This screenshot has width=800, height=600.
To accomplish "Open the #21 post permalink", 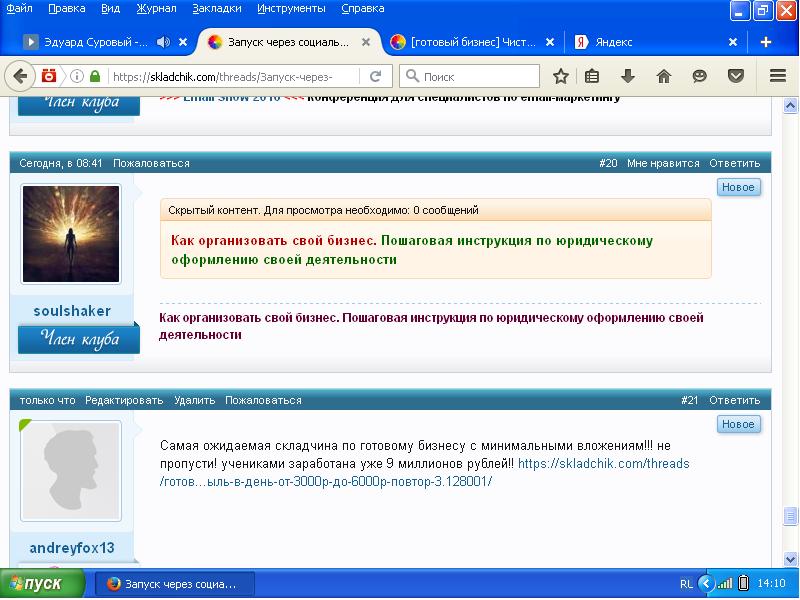I will pyautogui.click(x=689, y=401).
